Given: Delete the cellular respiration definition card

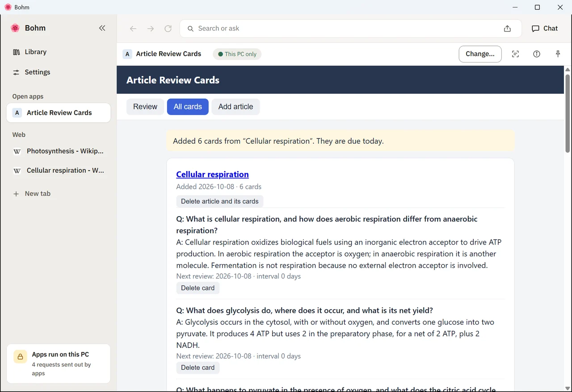Looking at the screenshot, I should [x=198, y=288].
